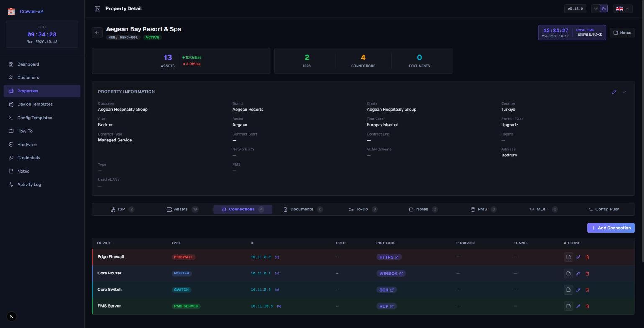Viewport: 644px width, 328px height.
Task: Delete the Edge Firewall connection
Action: click(587, 257)
